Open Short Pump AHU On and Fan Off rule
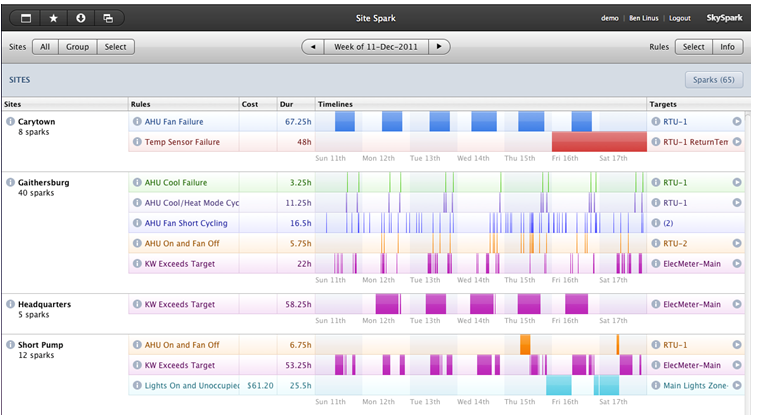758x416 pixels. coord(182,345)
